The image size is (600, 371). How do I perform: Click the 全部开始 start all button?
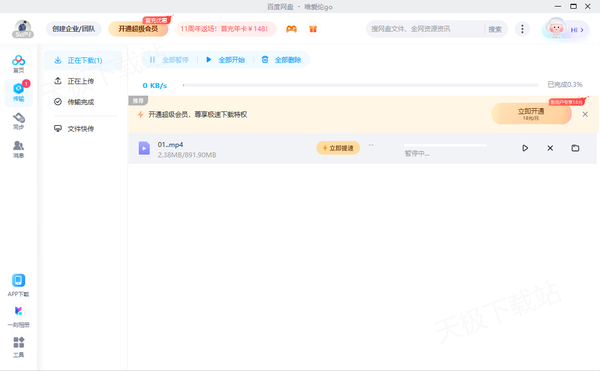[x=226, y=60]
